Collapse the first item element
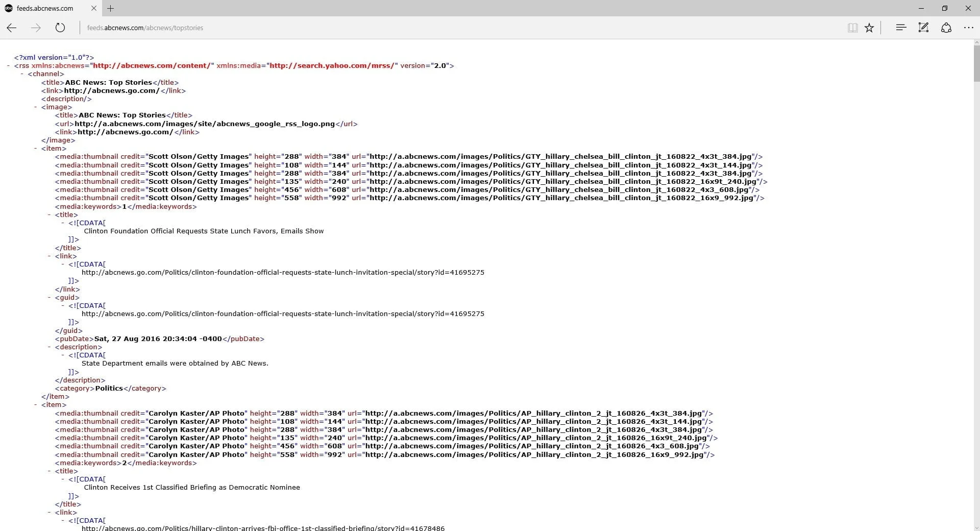The width and height of the screenshot is (980, 531). (x=34, y=149)
